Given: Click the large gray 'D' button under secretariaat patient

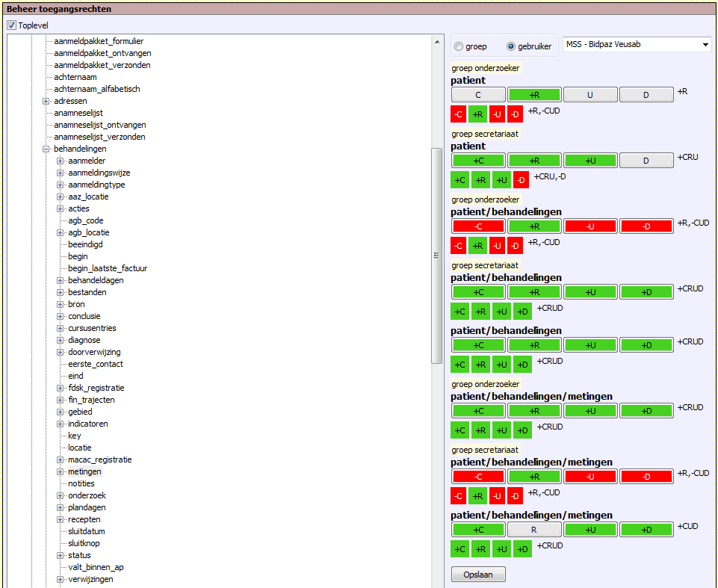Looking at the screenshot, I should tap(646, 161).
